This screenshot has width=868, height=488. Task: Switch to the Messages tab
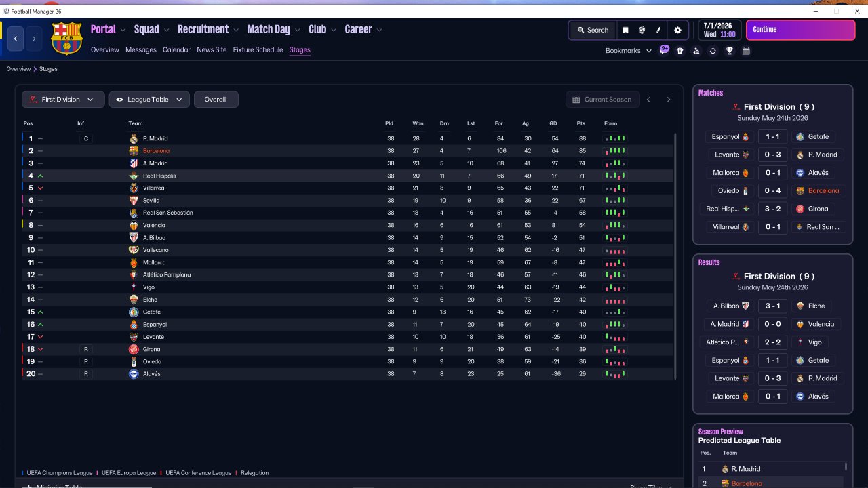point(141,50)
